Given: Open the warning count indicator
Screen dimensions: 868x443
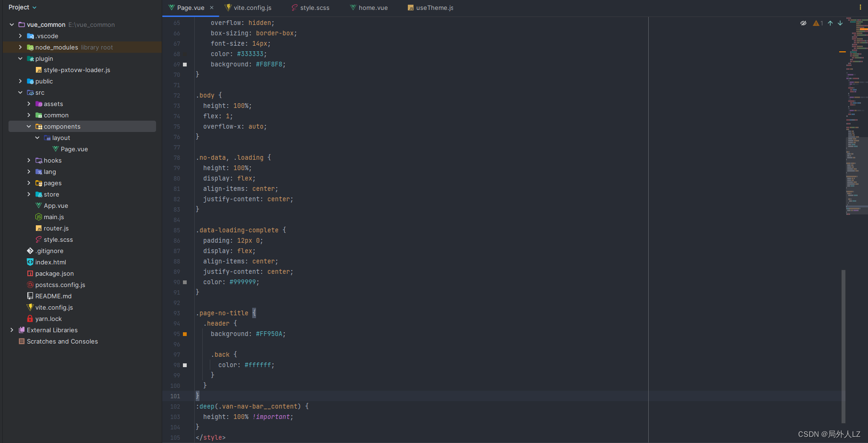Looking at the screenshot, I should pyautogui.click(x=818, y=23).
